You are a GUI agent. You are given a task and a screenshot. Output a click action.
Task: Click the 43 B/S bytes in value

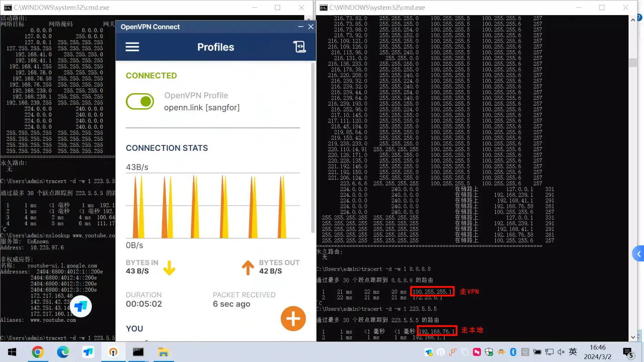[x=137, y=271]
